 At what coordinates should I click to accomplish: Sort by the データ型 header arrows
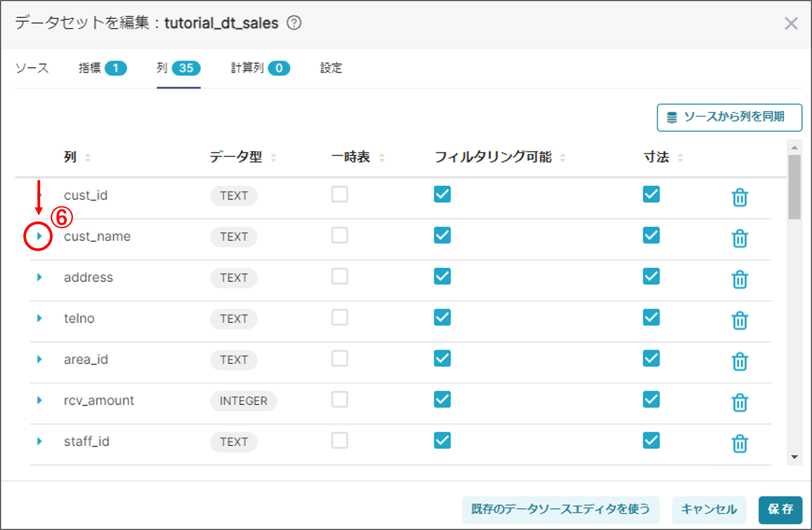pos(273,158)
